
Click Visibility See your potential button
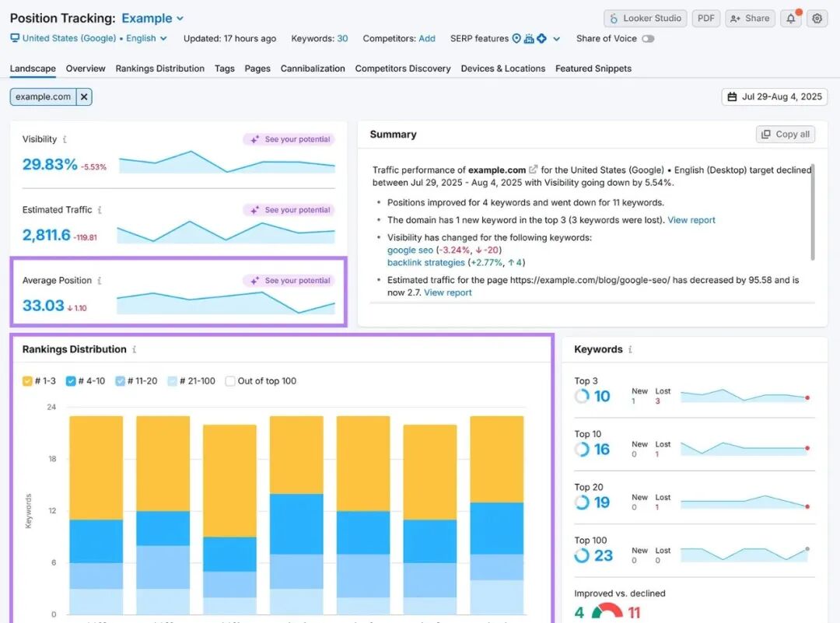click(x=289, y=139)
